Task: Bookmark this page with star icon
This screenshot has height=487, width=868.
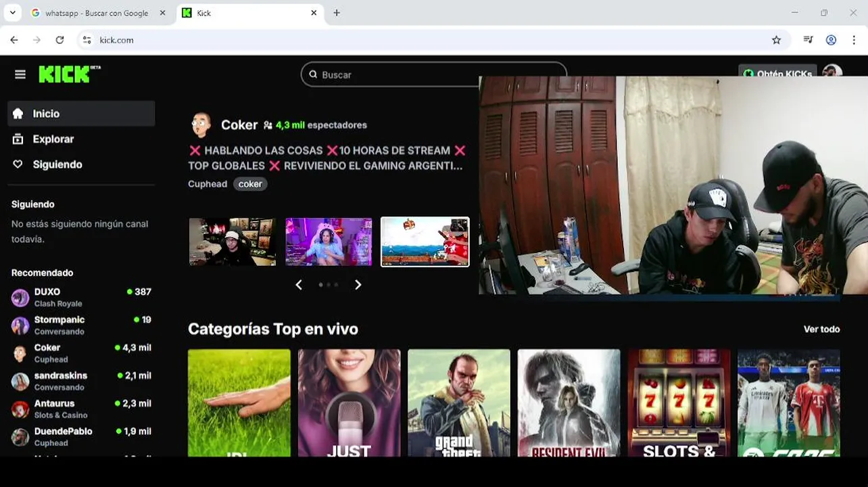Action: coord(776,40)
